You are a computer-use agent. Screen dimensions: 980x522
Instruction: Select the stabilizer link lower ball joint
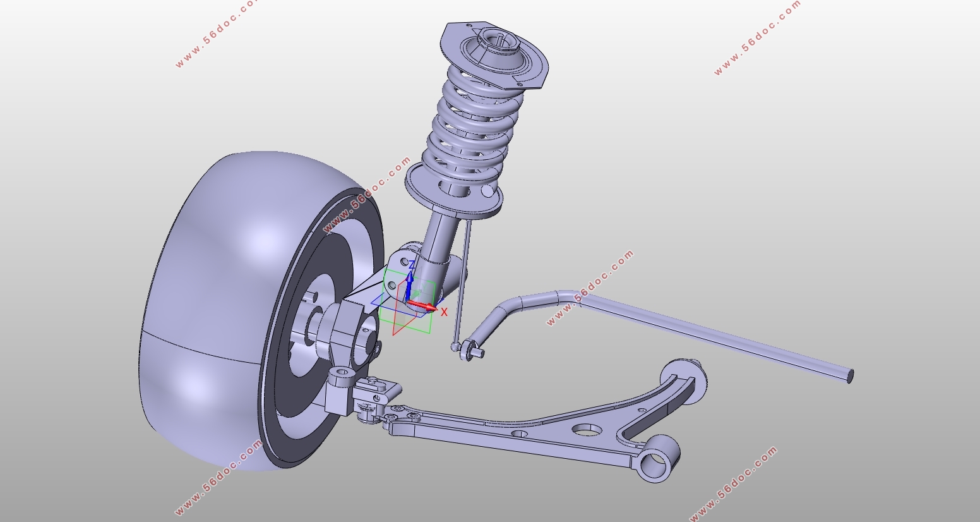[x=456, y=346]
